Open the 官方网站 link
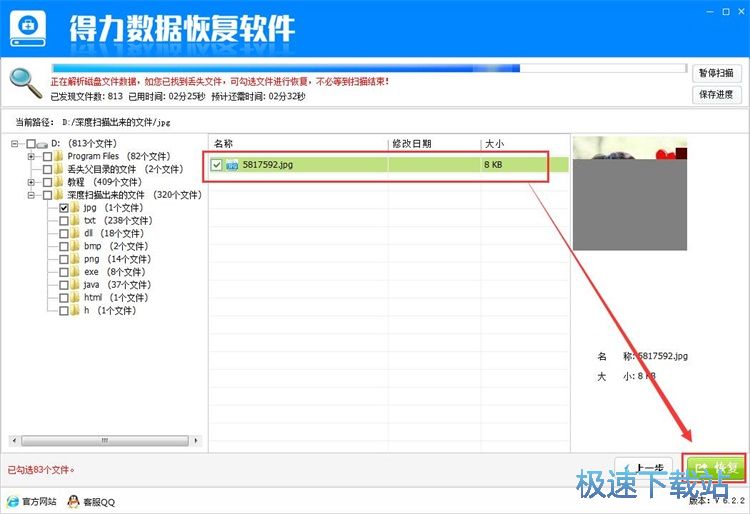Screen dimensions: 750x514 (39, 502)
